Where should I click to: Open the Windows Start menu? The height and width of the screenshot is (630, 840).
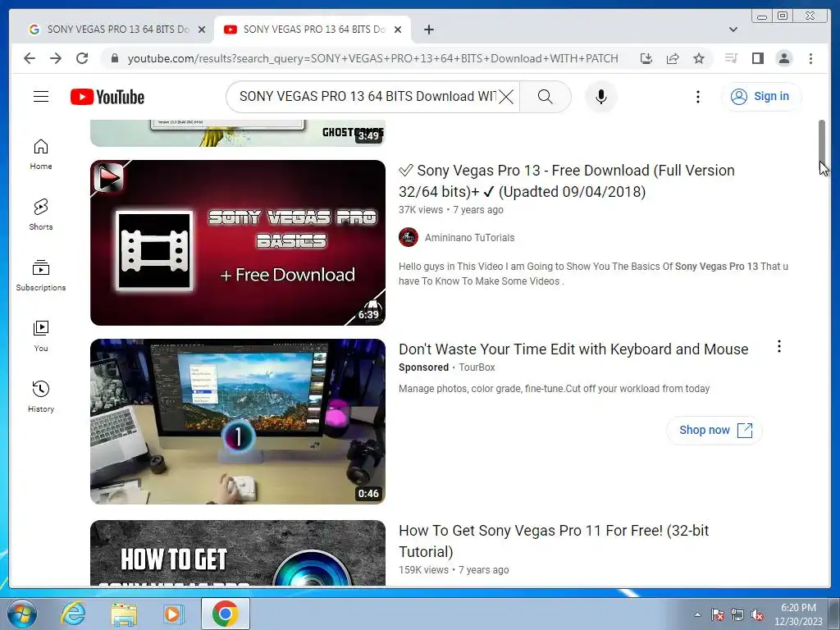click(x=21, y=614)
